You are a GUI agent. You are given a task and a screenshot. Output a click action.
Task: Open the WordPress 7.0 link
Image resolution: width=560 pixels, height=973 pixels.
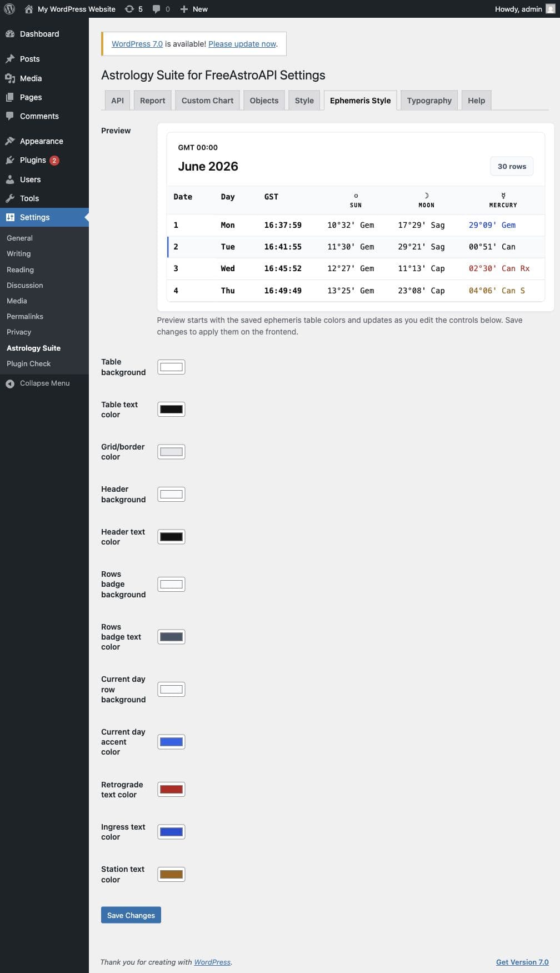[137, 44]
